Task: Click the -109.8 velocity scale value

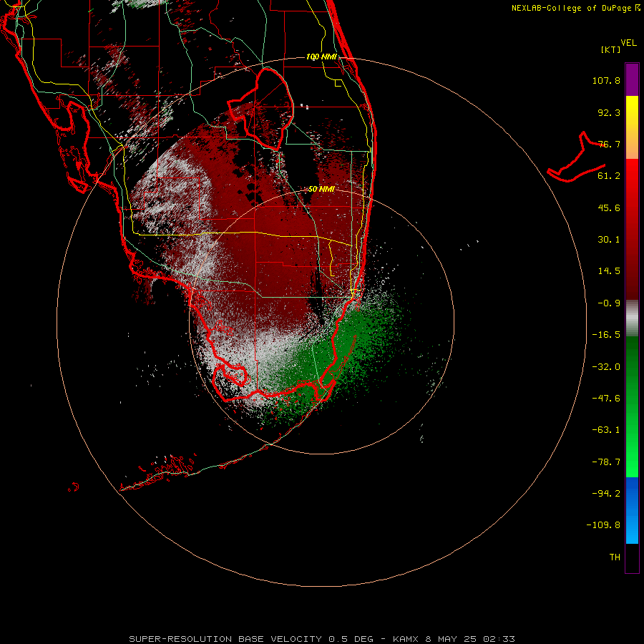Action: click(603, 525)
